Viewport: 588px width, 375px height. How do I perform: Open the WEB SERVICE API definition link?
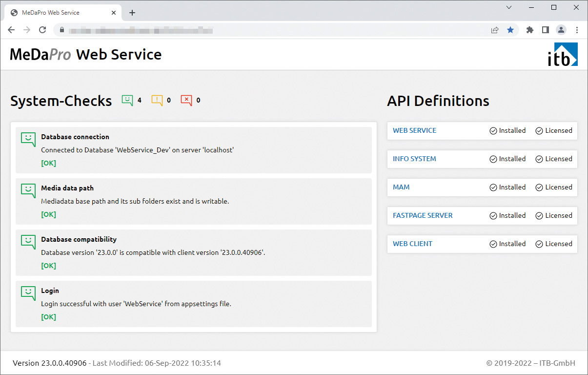(x=415, y=130)
